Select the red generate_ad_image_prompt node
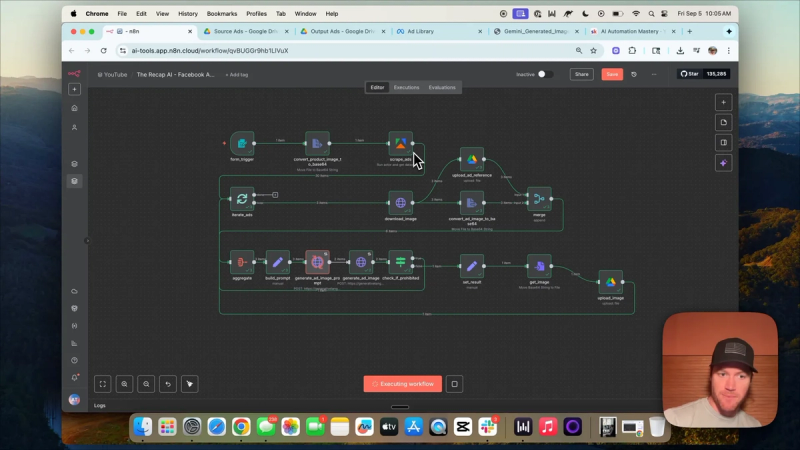Viewport: 800px width, 450px height. click(x=317, y=262)
